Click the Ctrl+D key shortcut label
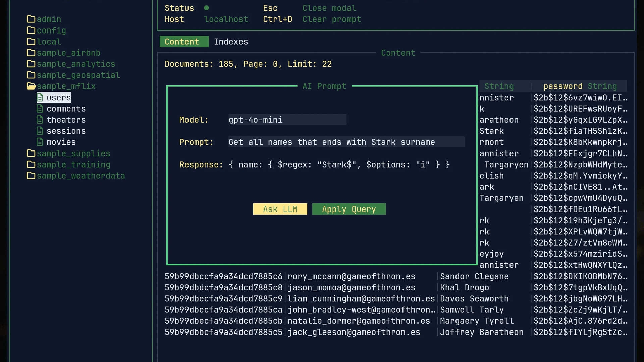Viewport: 644px width, 362px height. tap(278, 19)
